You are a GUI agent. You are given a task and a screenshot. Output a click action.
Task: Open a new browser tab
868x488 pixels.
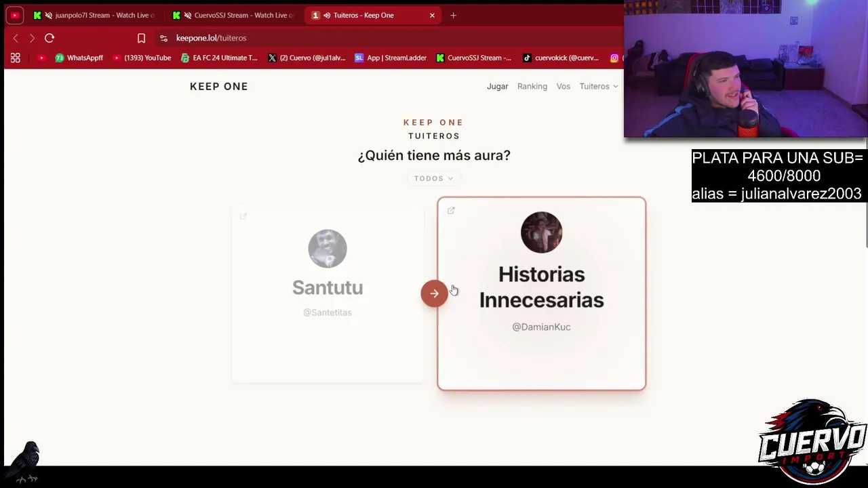[x=454, y=15]
